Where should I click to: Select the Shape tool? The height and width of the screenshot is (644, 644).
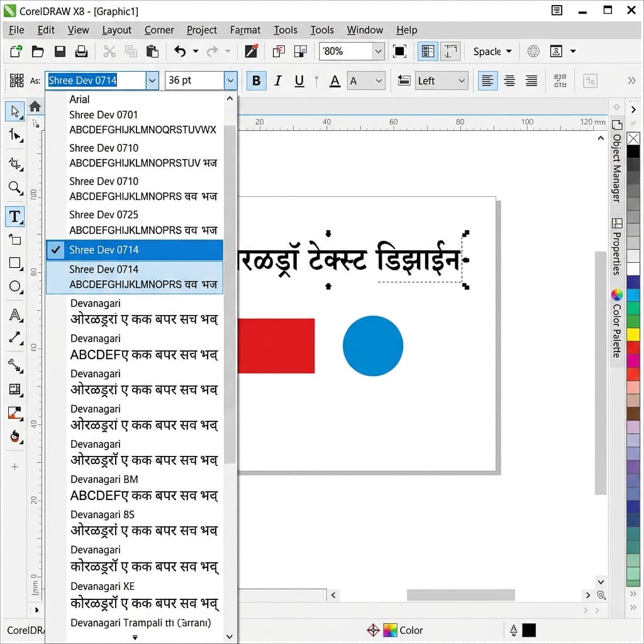click(15, 135)
